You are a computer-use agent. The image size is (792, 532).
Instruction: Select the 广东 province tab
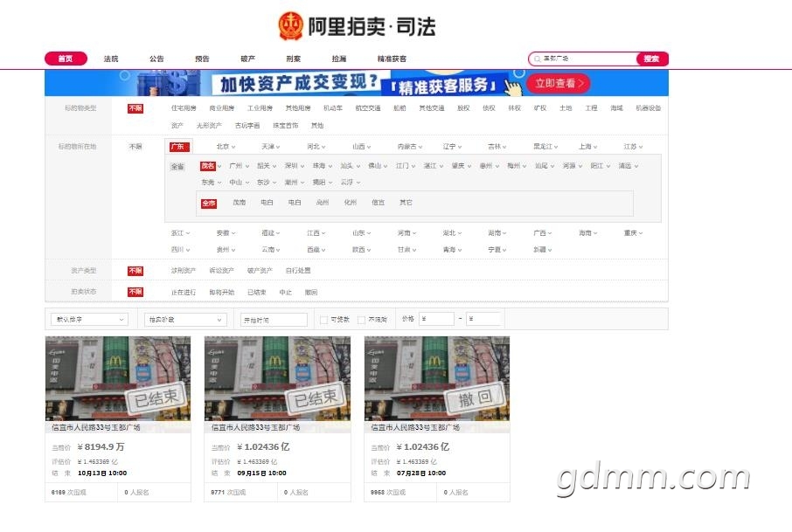[x=179, y=147]
